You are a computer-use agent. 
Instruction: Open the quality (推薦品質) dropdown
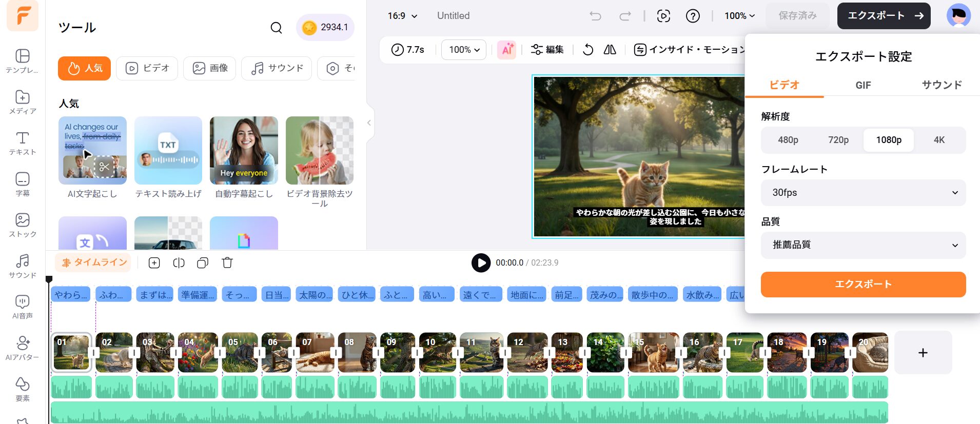pyautogui.click(x=863, y=245)
